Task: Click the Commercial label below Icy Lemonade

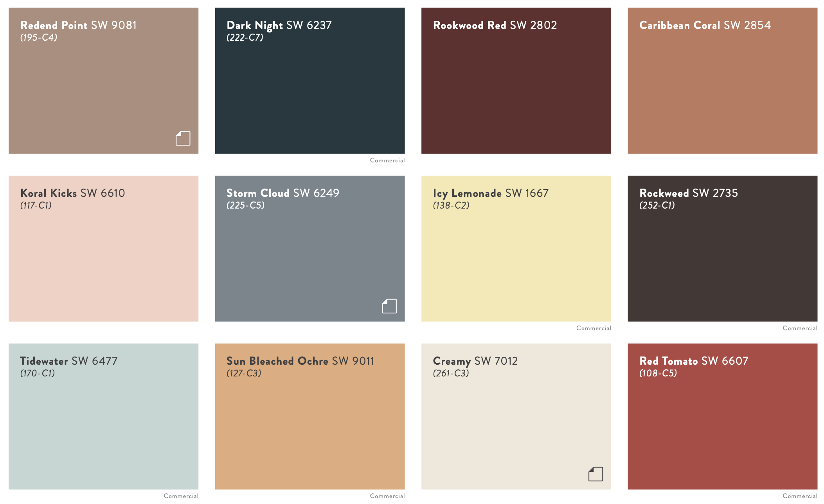Action: click(593, 328)
